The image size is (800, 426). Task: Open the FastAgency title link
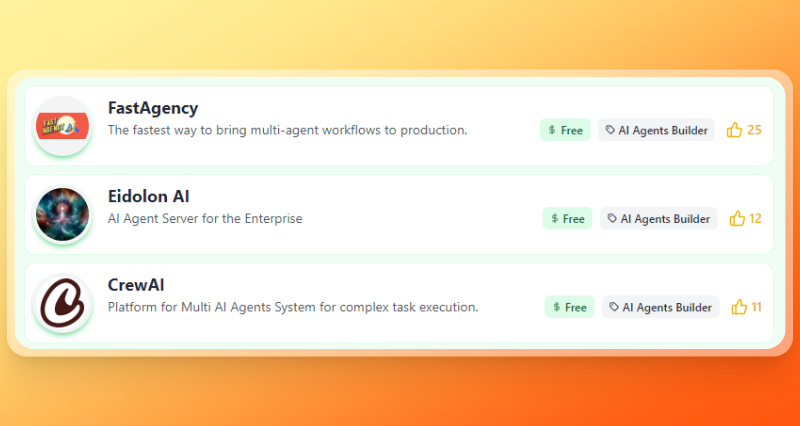153,108
